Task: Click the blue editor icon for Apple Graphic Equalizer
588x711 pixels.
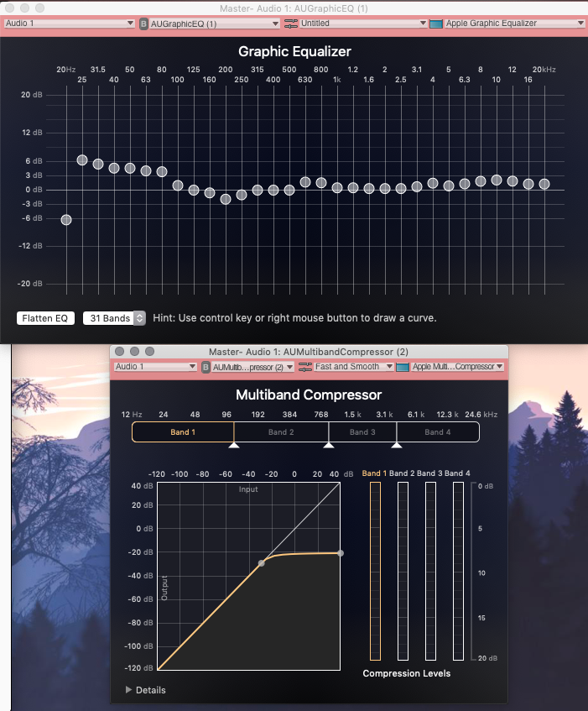Action: tap(436, 24)
